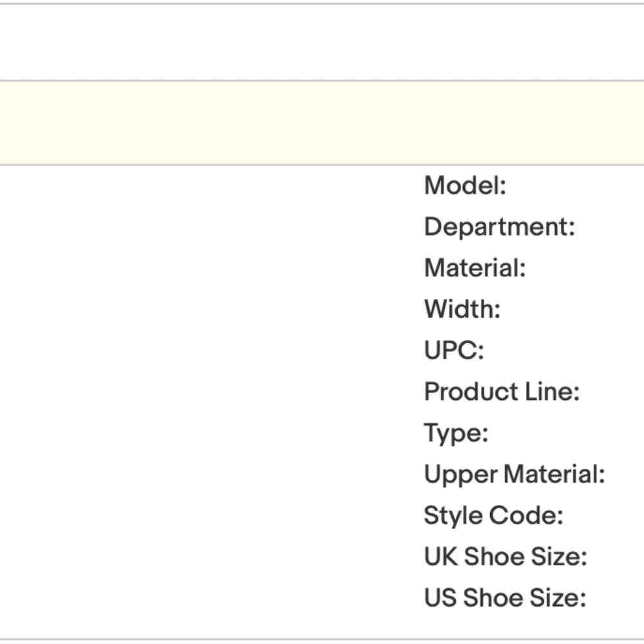This screenshot has width=644, height=644.
Task: Click the yellow banner's bottom border line
Action: pos(322,165)
